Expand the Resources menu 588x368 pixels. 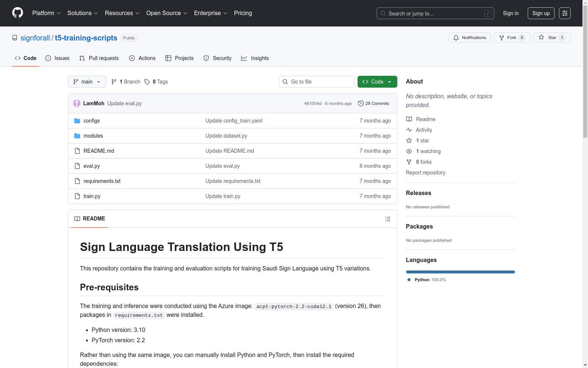click(x=122, y=13)
